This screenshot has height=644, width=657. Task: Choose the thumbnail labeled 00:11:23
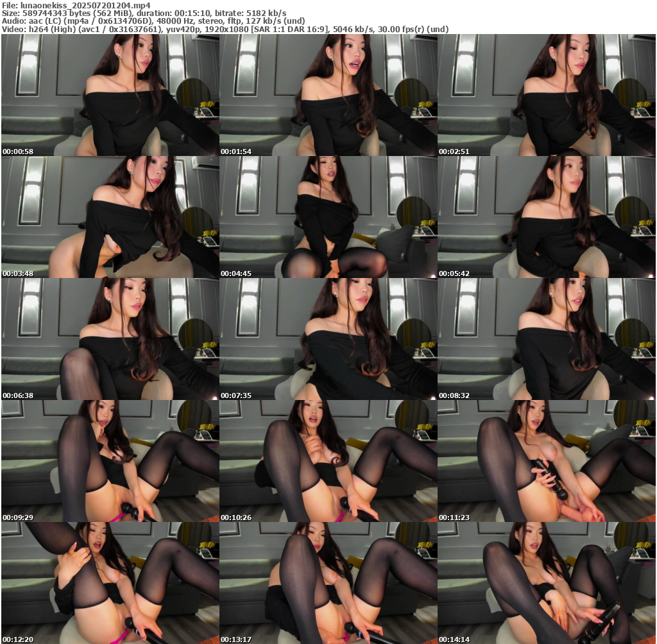(547, 461)
